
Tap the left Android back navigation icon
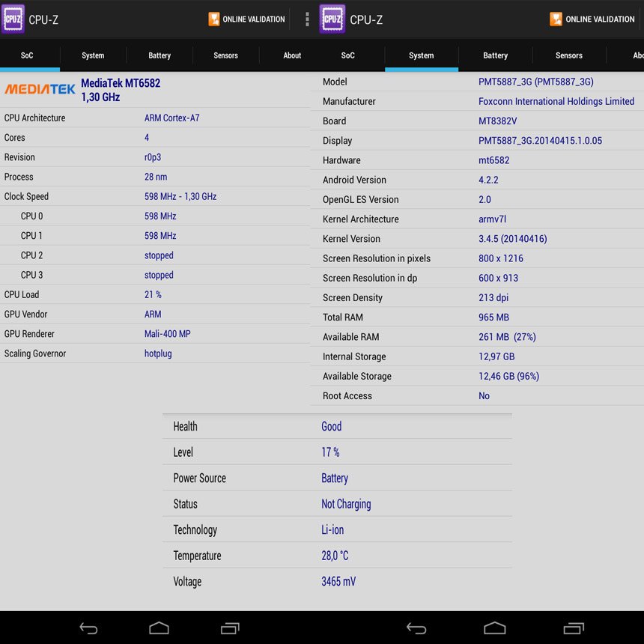88,628
